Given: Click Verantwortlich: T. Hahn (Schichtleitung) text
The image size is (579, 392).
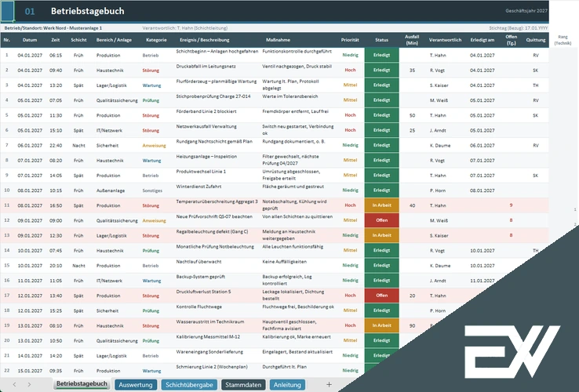Looking at the screenshot, I should 185,28.
